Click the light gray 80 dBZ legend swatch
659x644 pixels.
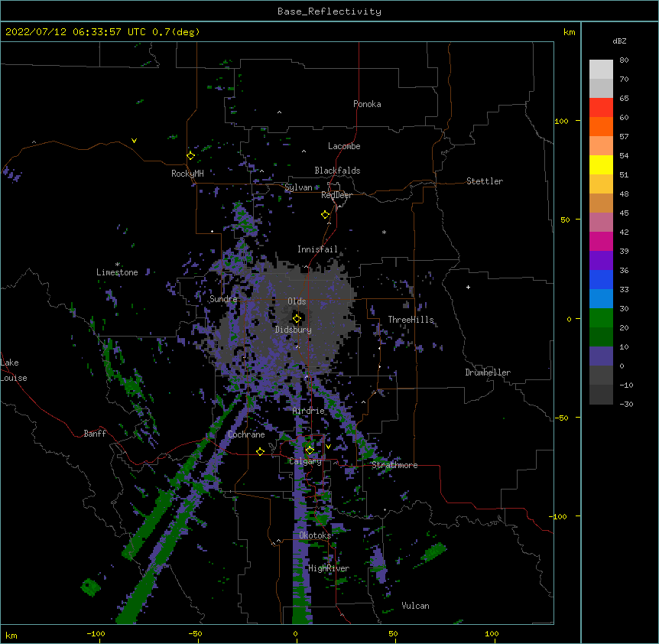tap(601, 70)
